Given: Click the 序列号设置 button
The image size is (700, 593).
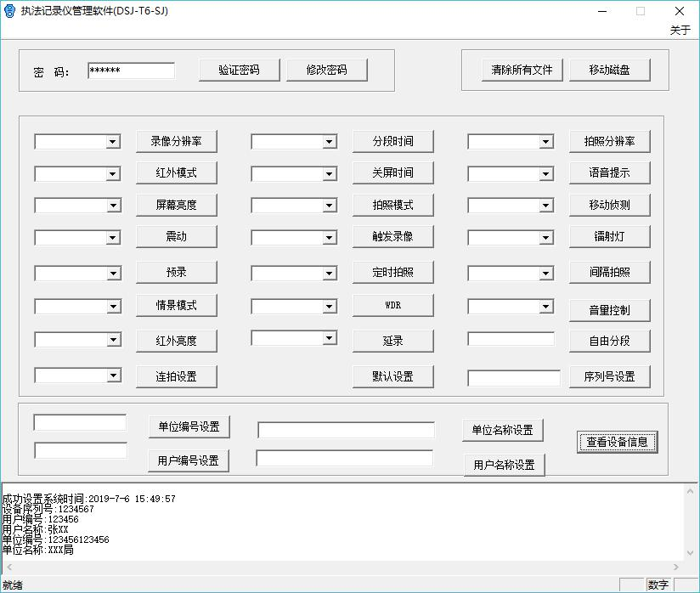Looking at the screenshot, I should 609,376.
